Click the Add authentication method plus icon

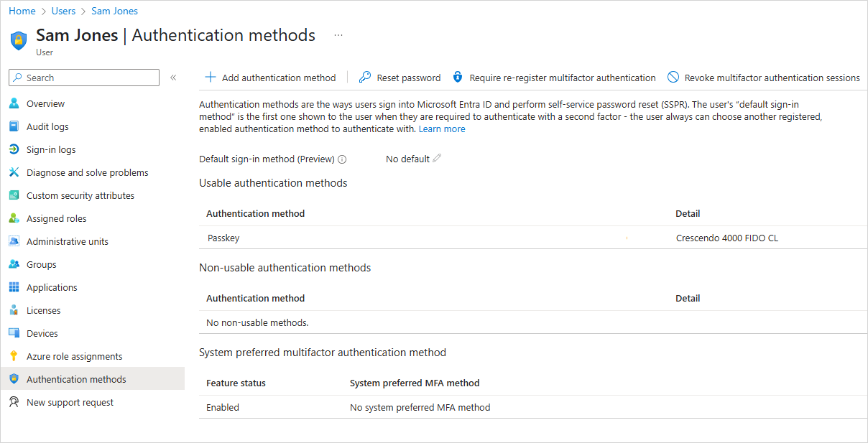point(211,78)
